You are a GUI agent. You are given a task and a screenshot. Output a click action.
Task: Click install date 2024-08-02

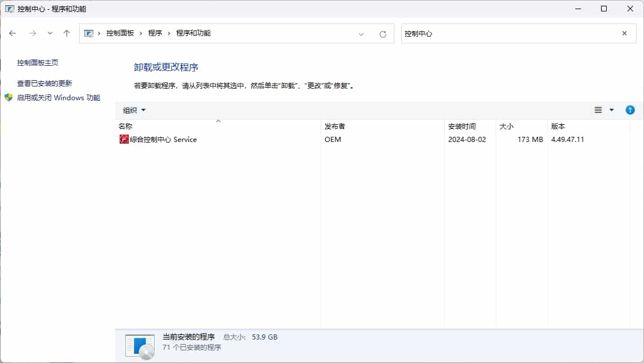click(467, 140)
